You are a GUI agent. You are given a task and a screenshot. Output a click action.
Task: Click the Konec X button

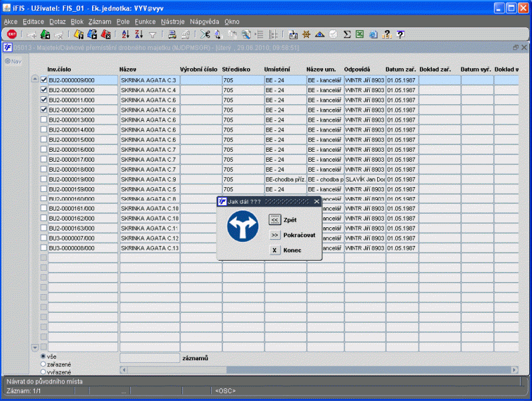[x=275, y=250]
